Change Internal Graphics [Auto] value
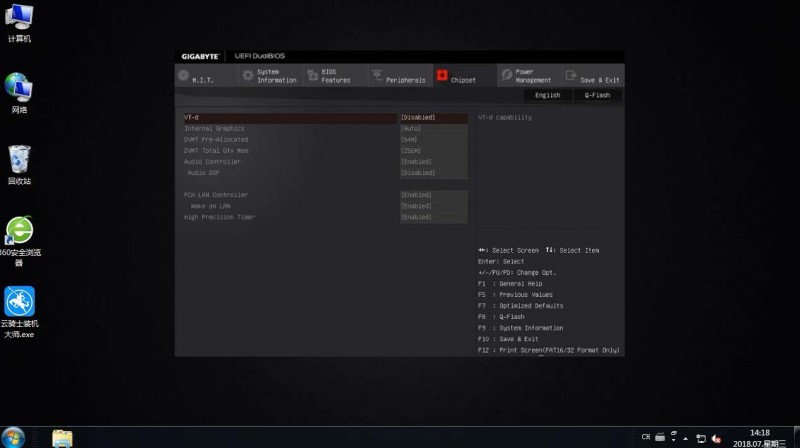Image resolution: width=800 pixels, height=448 pixels. pyautogui.click(x=434, y=129)
